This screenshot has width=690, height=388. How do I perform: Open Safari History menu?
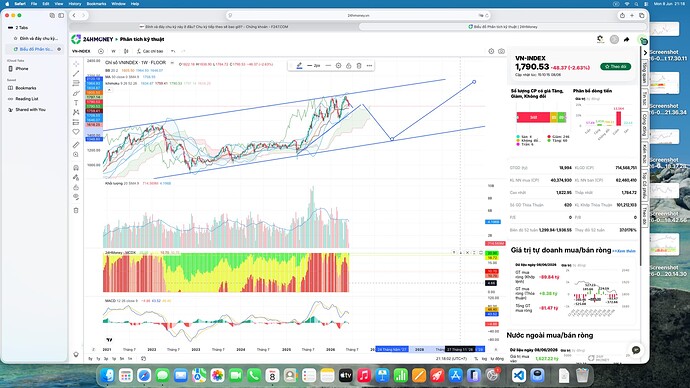pyautogui.click(x=75, y=4)
